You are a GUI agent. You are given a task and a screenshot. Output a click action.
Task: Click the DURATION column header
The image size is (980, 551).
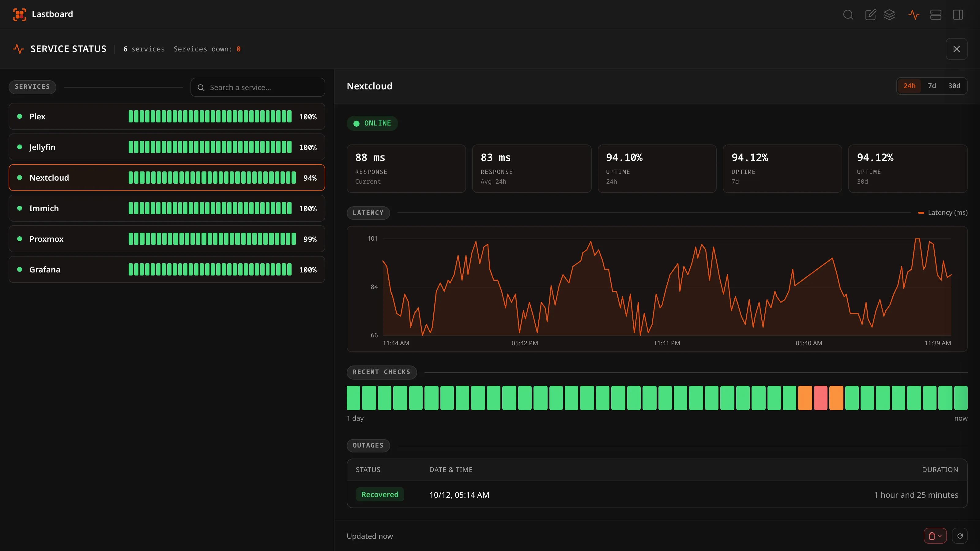click(940, 470)
